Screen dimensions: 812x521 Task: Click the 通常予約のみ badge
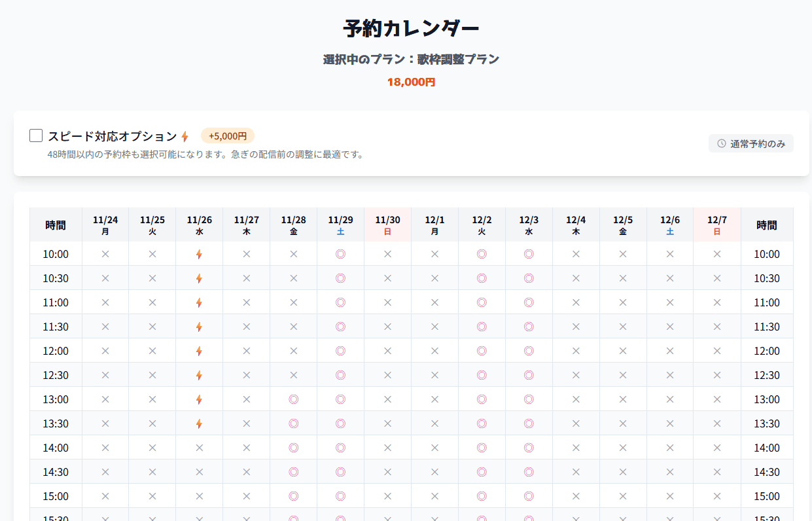[750, 143]
